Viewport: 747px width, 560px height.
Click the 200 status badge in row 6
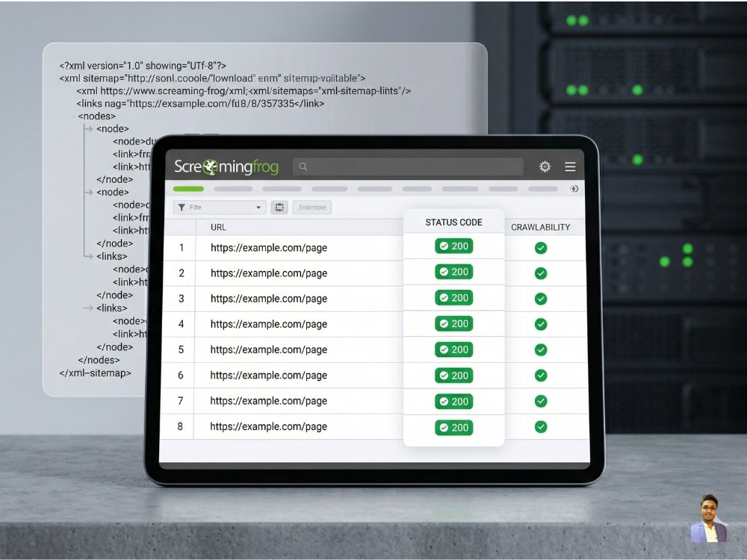click(453, 376)
